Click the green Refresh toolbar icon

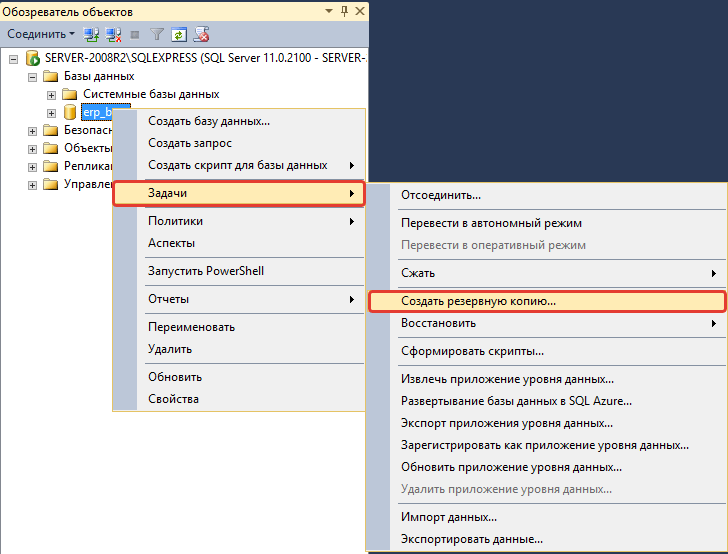pyautogui.click(x=178, y=34)
